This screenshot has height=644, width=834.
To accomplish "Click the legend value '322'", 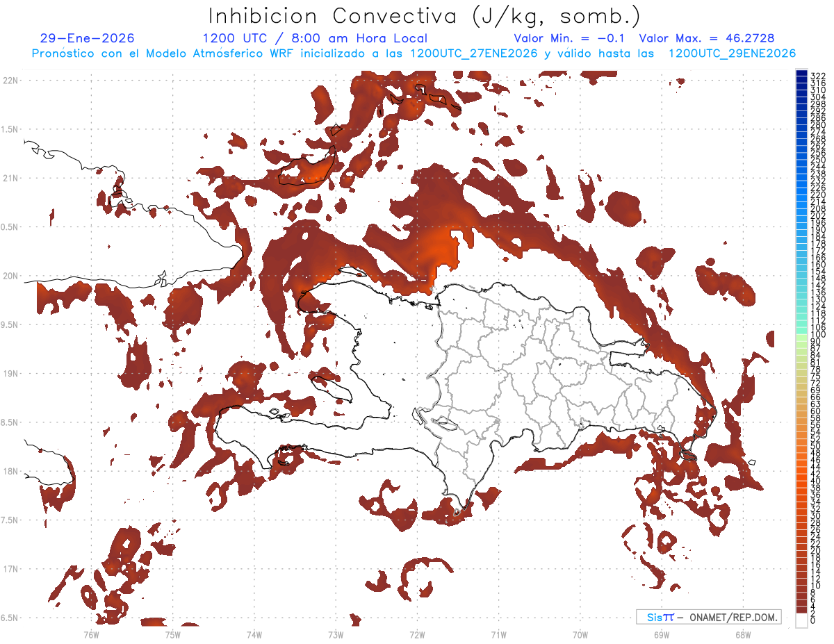I will pos(818,76).
